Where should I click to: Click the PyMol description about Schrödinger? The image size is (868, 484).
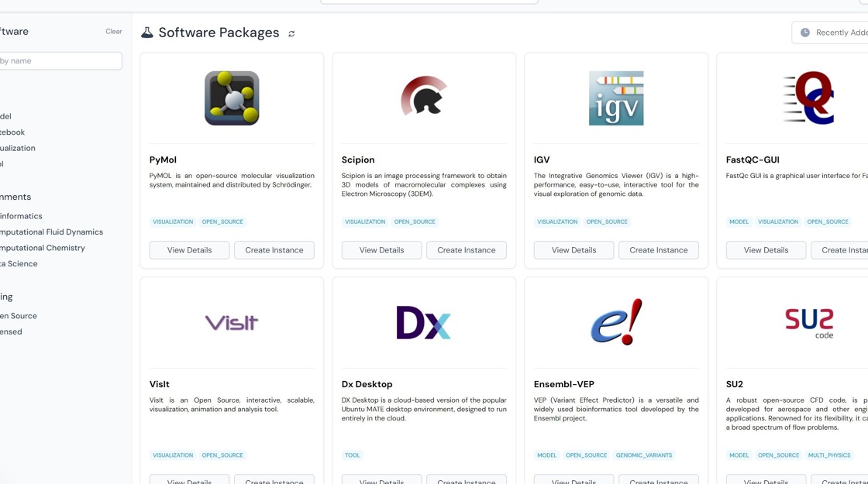coord(232,180)
